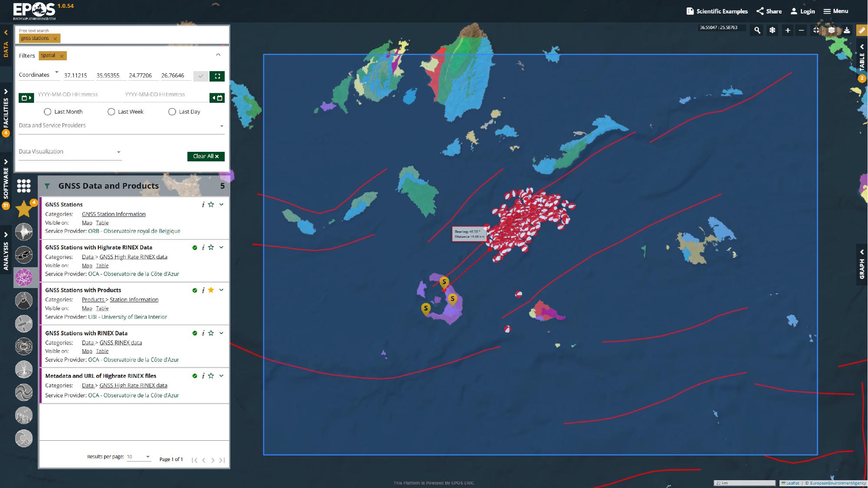
Task: Click the map download icon
Action: [x=846, y=30]
